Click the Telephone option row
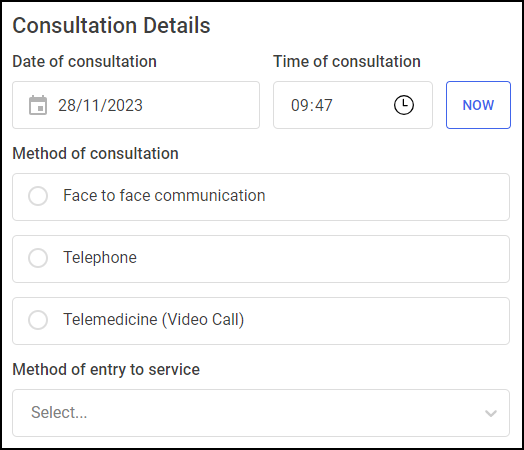 261,259
